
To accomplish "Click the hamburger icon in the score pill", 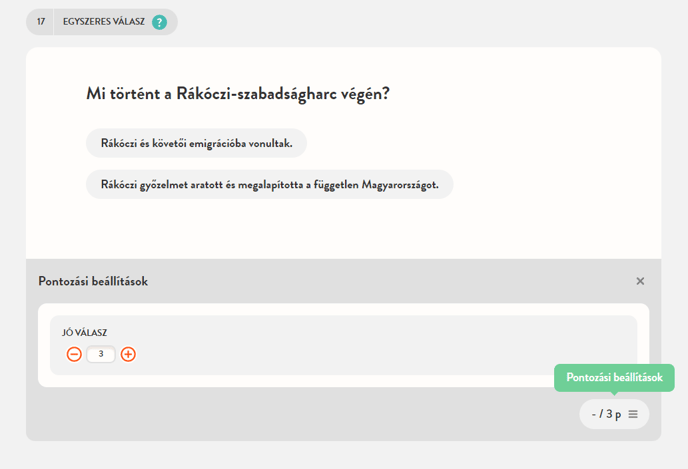I will pos(633,414).
